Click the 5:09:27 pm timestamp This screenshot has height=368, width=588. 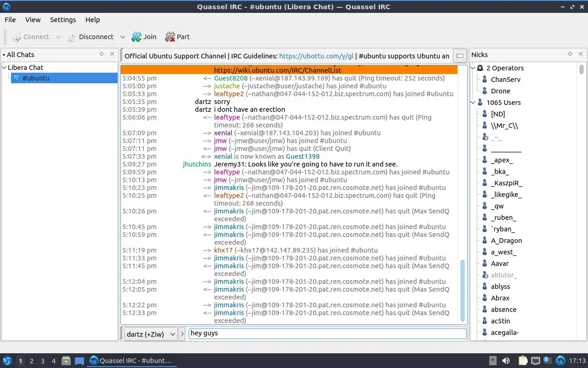coord(140,164)
